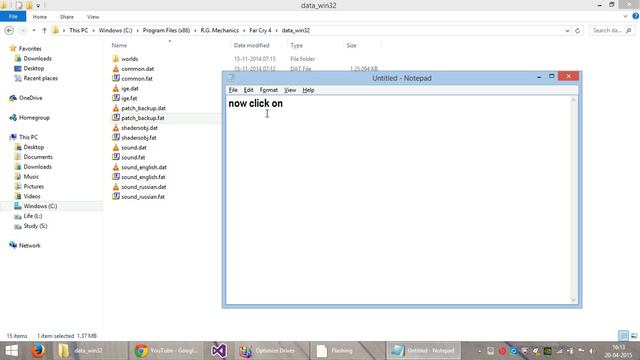Viewport: 640px width, 360px height.
Task: Click Windows (C:) in the address breadcrumb
Action: click(x=116, y=31)
